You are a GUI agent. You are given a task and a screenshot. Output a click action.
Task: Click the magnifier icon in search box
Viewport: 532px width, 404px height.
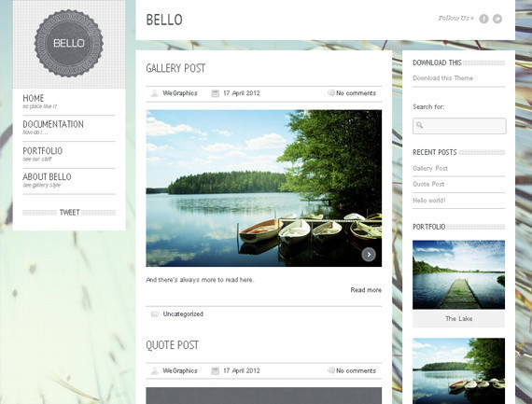click(420, 125)
